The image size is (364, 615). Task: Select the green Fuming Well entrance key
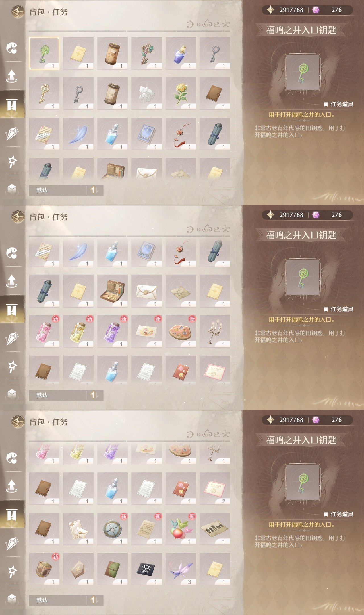[x=44, y=53]
